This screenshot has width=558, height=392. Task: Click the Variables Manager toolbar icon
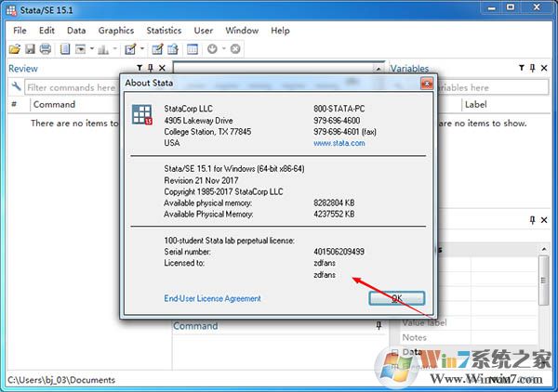tap(193, 49)
